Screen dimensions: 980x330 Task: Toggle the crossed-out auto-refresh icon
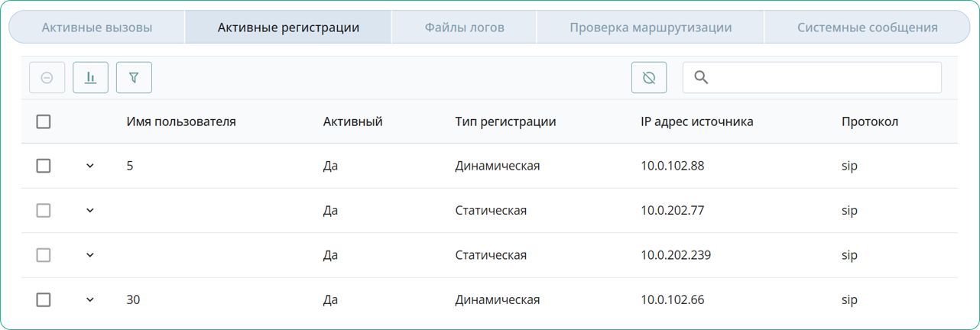[x=649, y=77]
